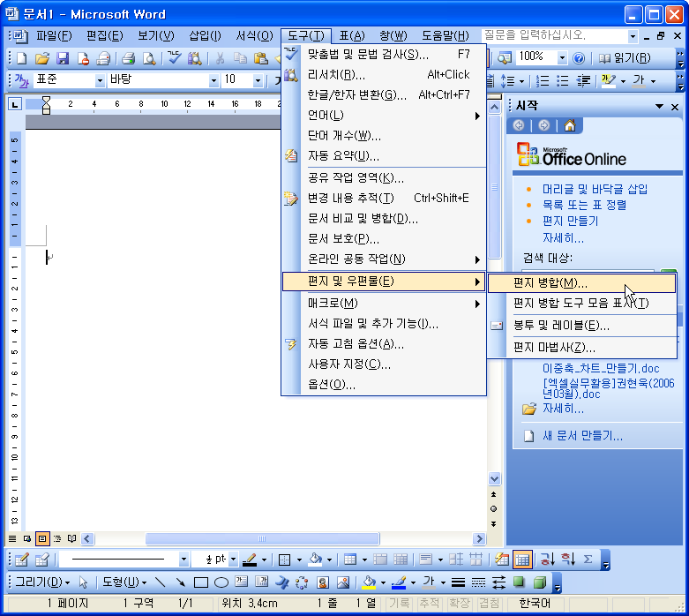Click the Line Color pen swatch
The image size is (689, 616).
pyautogui.click(x=399, y=582)
